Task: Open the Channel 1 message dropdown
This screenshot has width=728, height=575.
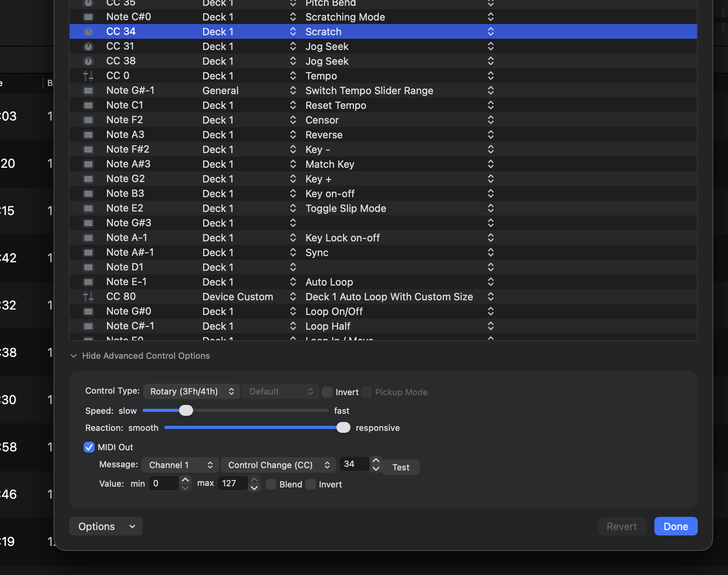Action: coord(180,465)
